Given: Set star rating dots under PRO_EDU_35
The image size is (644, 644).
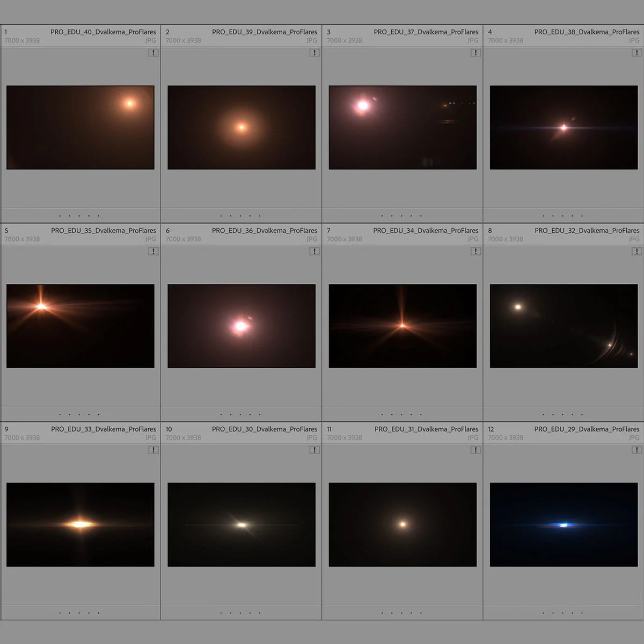Looking at the screenshot, I should (79, 414).
